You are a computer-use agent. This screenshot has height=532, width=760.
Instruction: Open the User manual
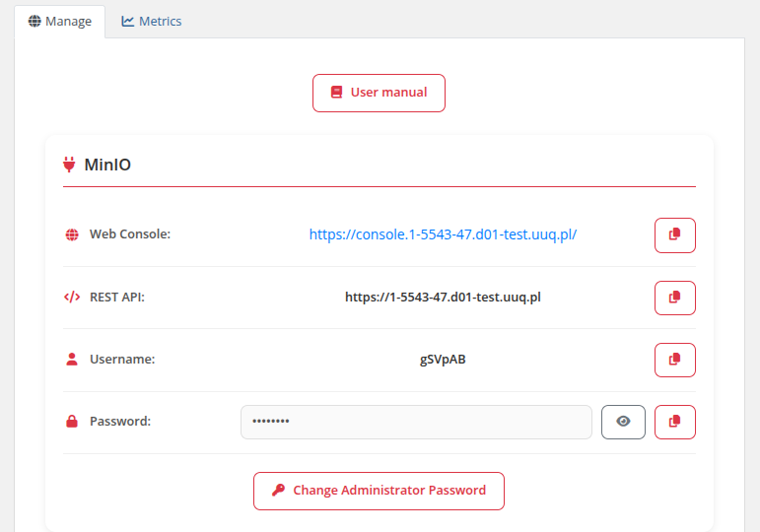point(379,93)
